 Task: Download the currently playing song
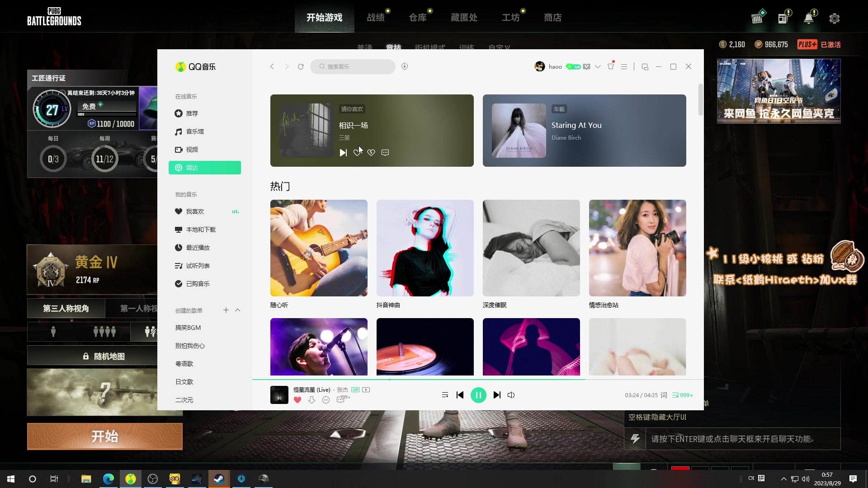tap(311, 400)
